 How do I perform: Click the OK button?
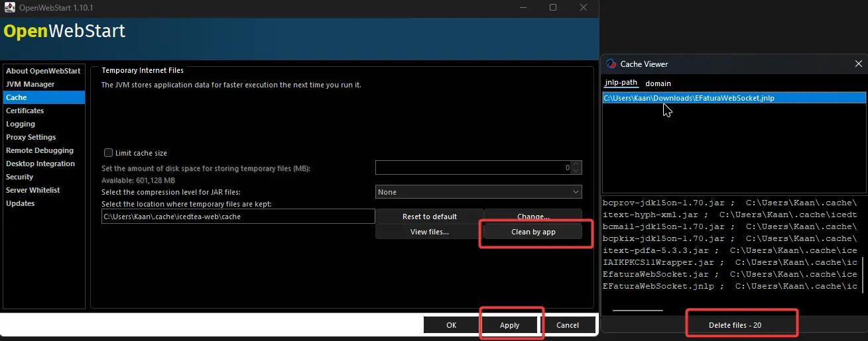click(452, 325)
